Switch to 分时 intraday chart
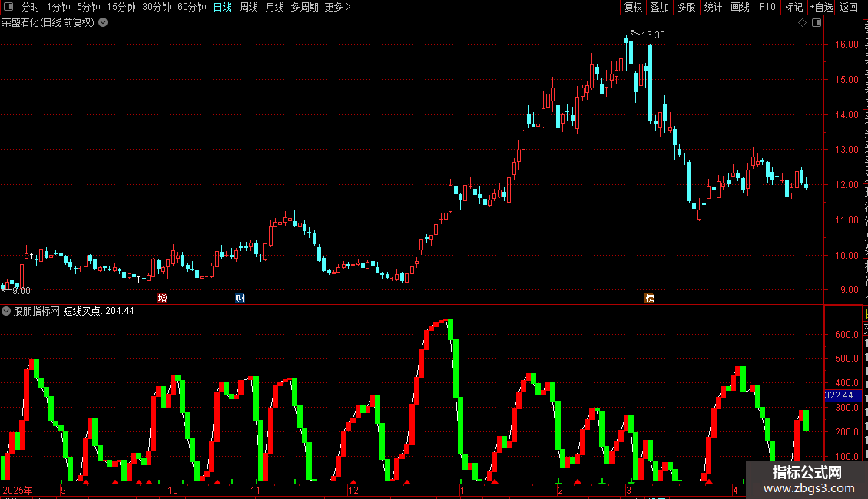868x499 pixels. (31, 7)
